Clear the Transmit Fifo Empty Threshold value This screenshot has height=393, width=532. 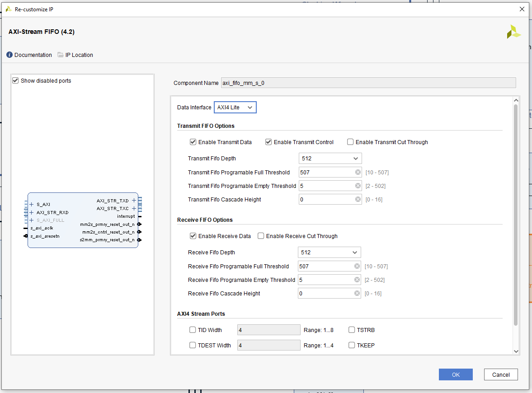click(x=358, y=186)
